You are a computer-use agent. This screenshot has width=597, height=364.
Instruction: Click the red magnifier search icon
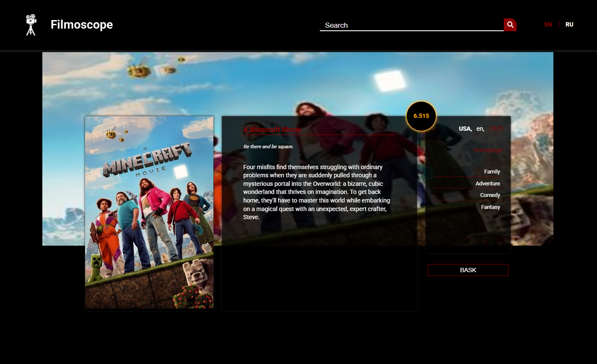click(x=510, y=25)
